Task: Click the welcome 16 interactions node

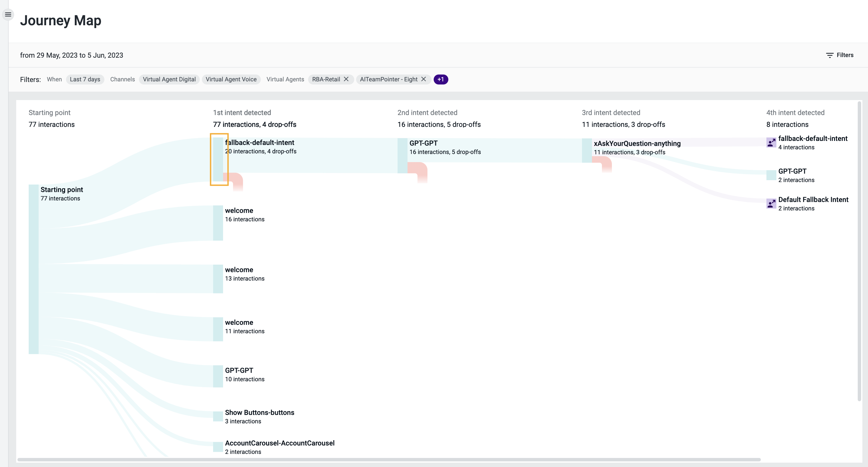Action: click(218, 223)
